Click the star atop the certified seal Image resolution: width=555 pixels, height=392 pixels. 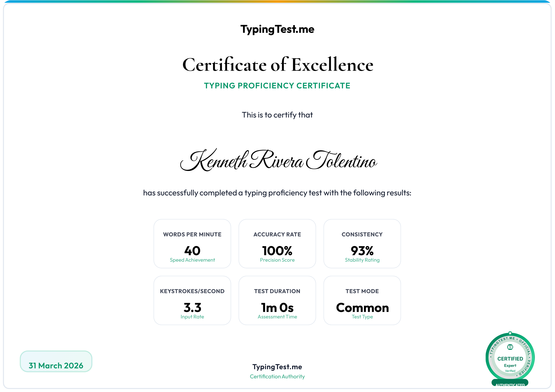(510, 333)
